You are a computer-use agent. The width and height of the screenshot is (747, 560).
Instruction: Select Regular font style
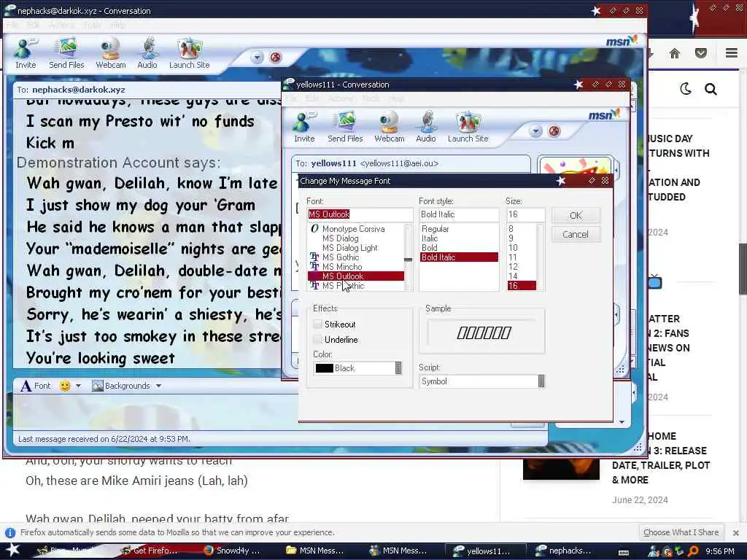pyautogui.click(x=435, y=228)
